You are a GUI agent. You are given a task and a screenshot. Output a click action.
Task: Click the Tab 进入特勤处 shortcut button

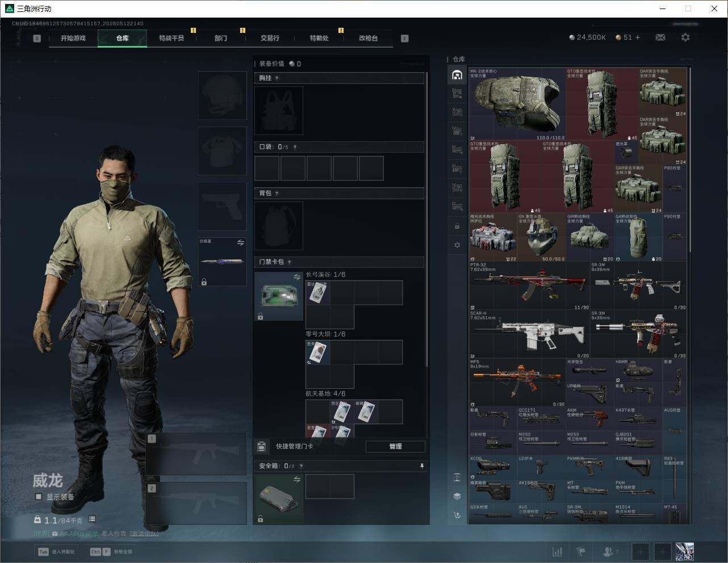point(56,552)
